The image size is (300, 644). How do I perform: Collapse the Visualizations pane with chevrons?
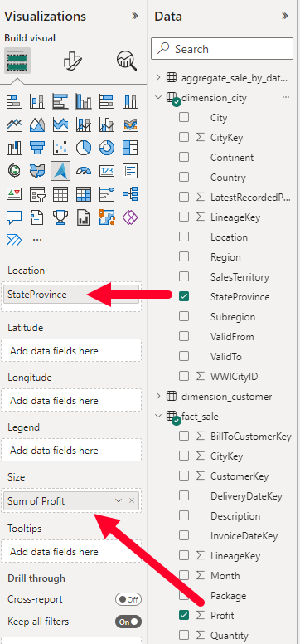pos(134,16)
